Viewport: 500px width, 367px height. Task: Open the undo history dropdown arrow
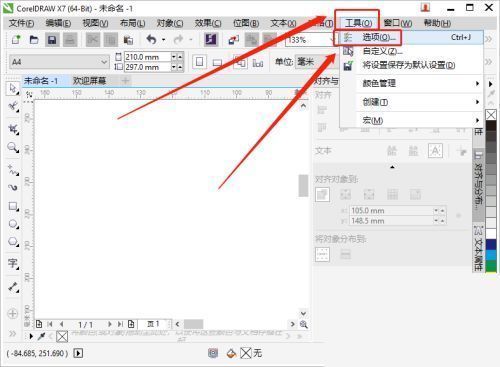[x=164, y=40]
